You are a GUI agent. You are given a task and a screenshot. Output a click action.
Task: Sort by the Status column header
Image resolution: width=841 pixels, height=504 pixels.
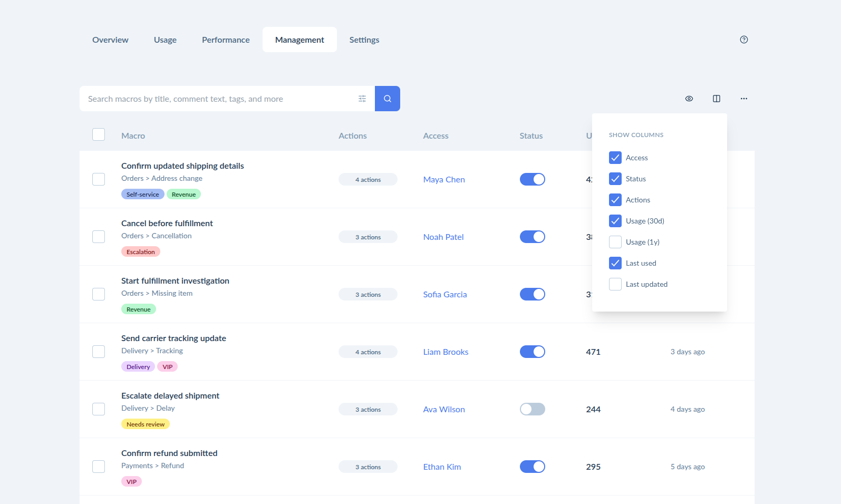pos(531,135)
